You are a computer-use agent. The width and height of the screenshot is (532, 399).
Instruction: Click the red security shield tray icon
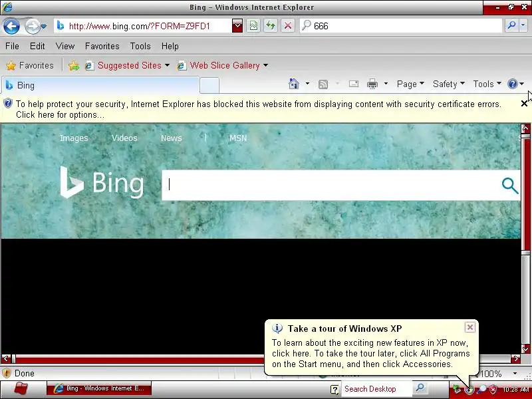pyautogui.click(x=493, y=390)
